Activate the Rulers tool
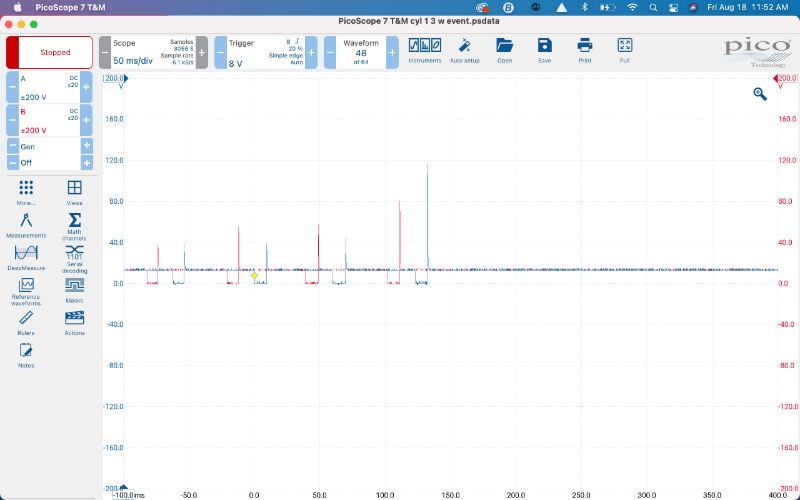 pos(26,321)
